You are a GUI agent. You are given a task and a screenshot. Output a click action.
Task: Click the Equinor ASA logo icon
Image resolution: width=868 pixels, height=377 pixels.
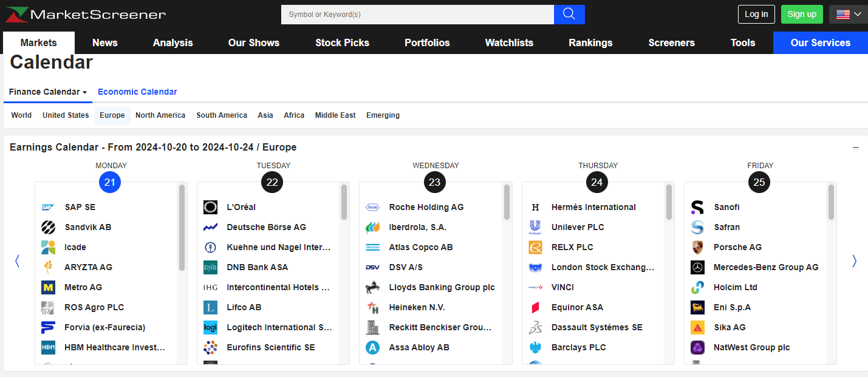tap(535, 307)
